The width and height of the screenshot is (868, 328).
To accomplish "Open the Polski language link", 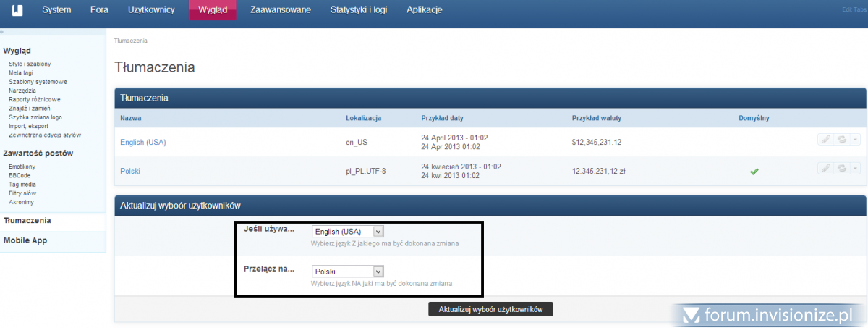I will [130, 171].
